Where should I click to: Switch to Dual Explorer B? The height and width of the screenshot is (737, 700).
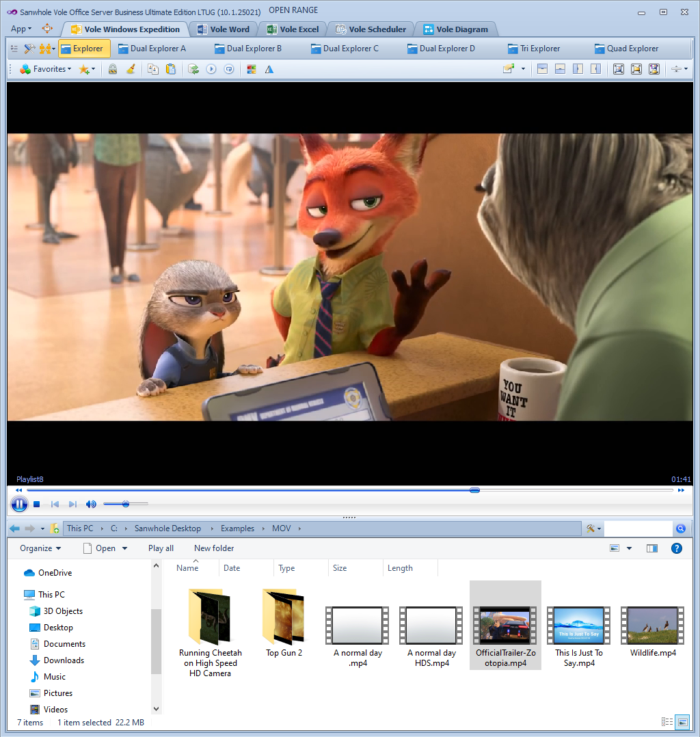click(248, 49)
